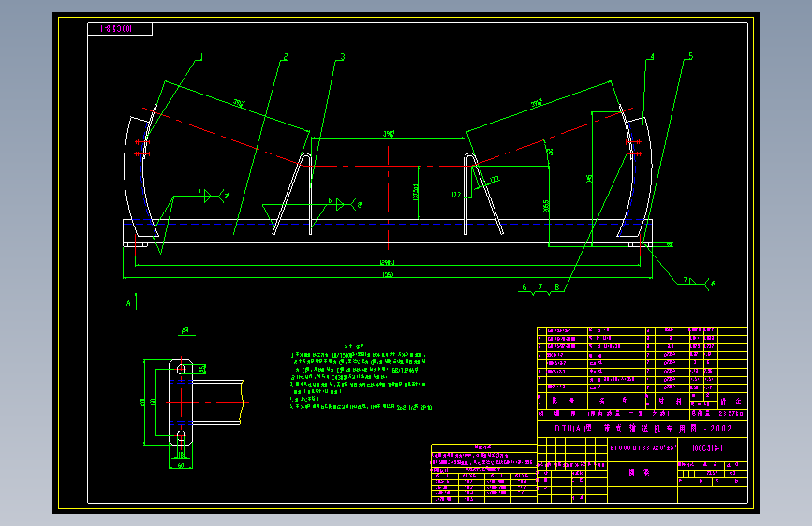
Task: Click part callout number 1
Action: point(201,56)
